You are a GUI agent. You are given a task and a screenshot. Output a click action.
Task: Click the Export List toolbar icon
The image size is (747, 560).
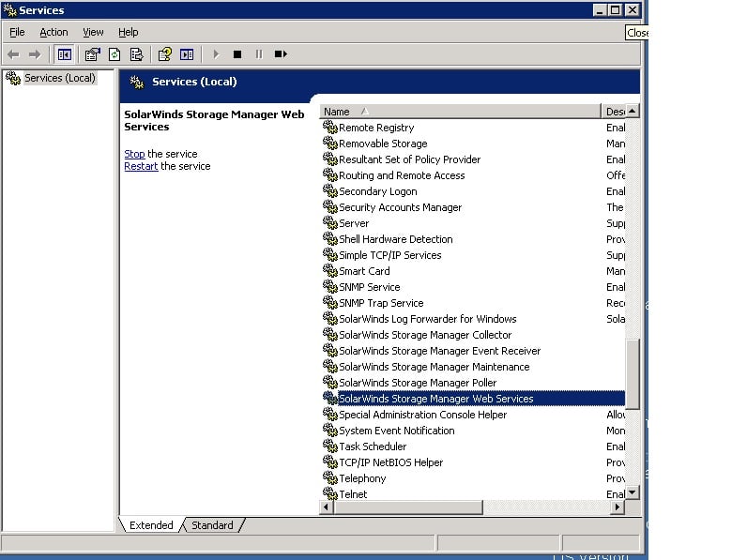pyautogui.click(x=136, y=54)
